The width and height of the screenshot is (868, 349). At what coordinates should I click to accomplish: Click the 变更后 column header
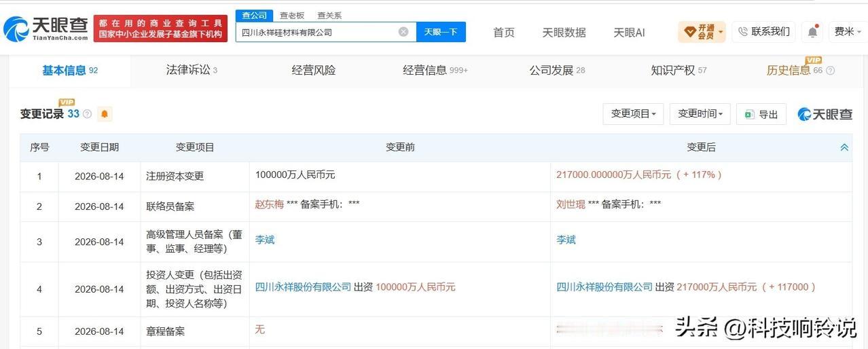click(701, 147)
